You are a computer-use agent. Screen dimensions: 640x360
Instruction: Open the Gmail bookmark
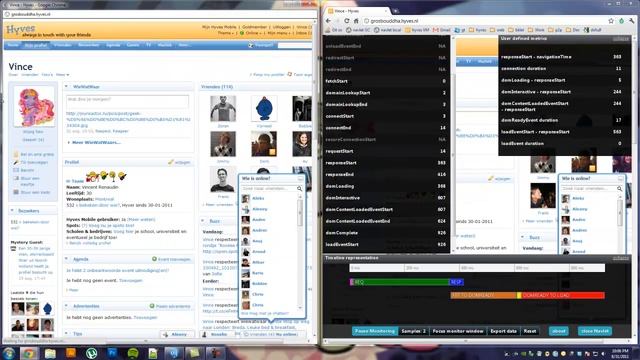click(x=442, y=30)
